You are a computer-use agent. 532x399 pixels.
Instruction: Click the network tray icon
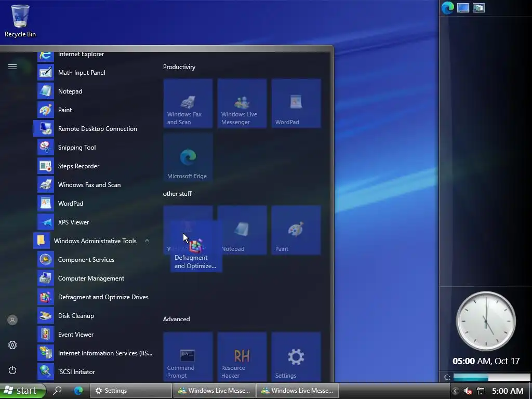pos(481,391)
